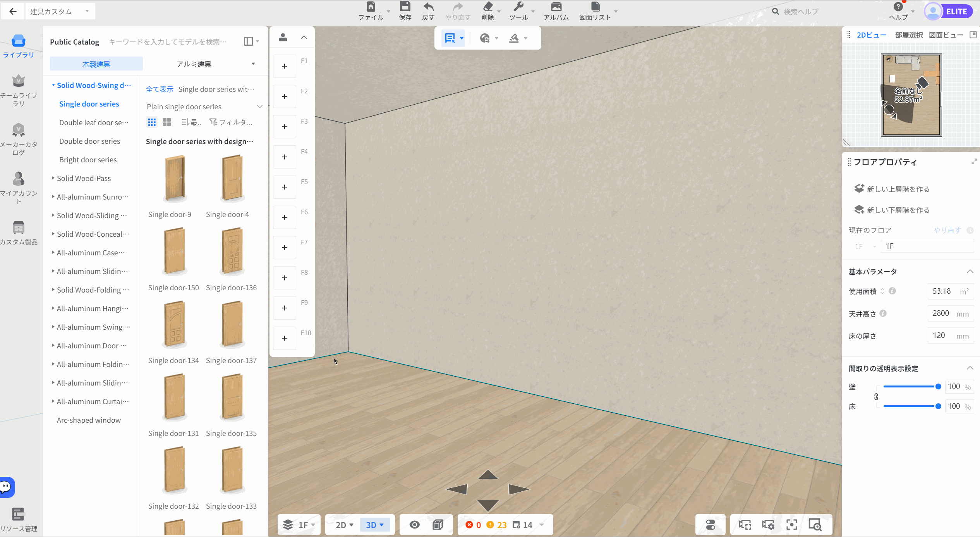Screen dimensions: 980x537
Task: Expand the Solid Wood-Pass tree node
Action: (x=53, y=178)
